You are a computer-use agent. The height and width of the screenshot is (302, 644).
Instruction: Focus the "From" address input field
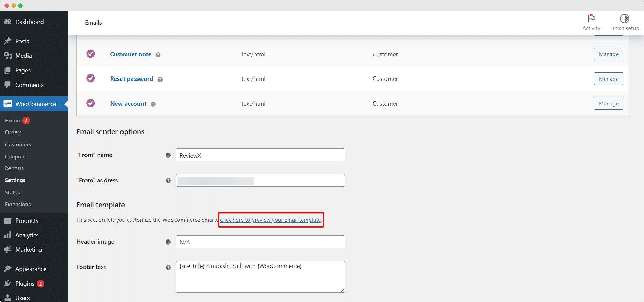(260, 180)
